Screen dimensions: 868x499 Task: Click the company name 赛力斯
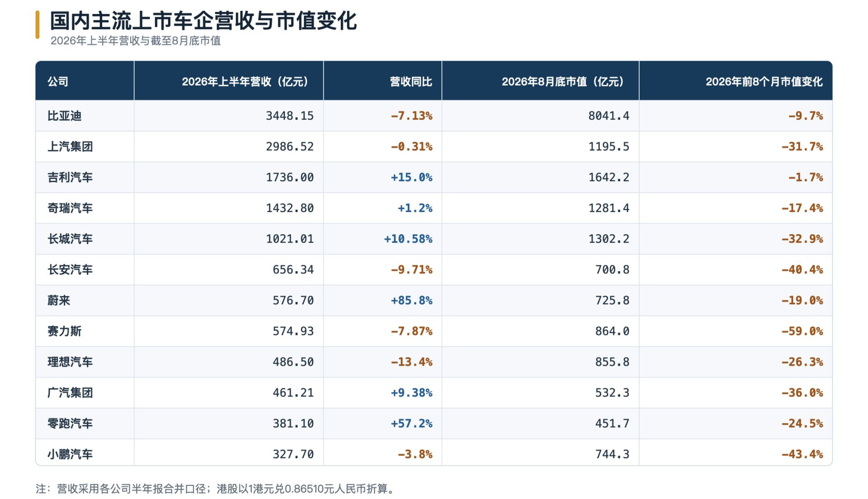(x=65, y=331)
